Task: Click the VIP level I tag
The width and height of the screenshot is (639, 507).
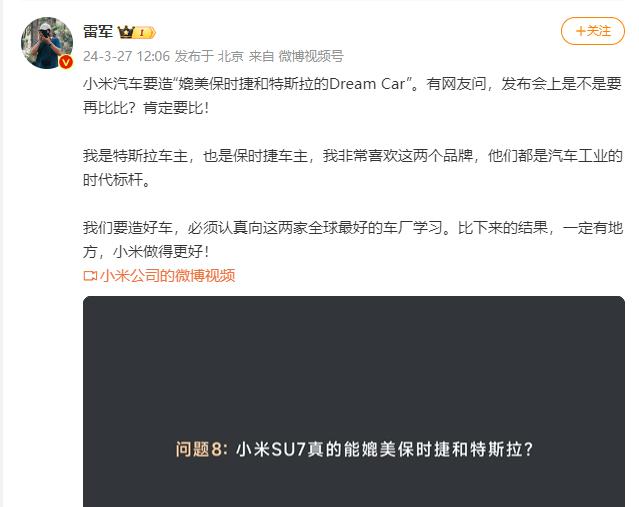Action: pos(144,33)
